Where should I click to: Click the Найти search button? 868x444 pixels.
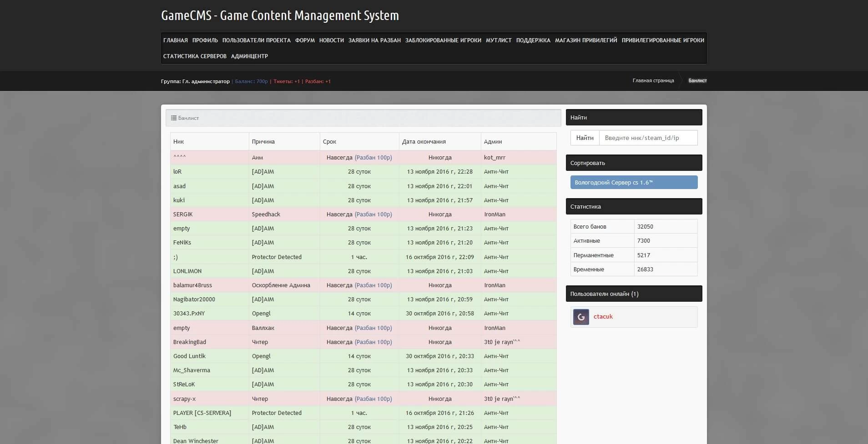[585, 138]
